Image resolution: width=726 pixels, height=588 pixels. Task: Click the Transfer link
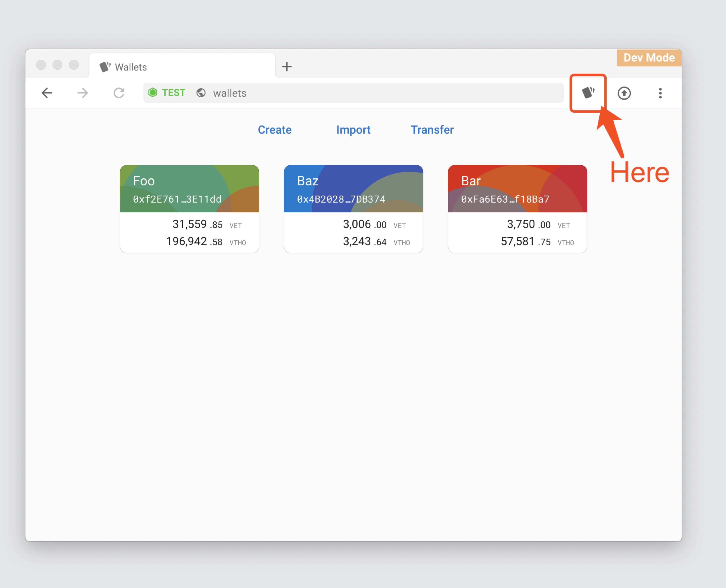(x=432, y=130)
